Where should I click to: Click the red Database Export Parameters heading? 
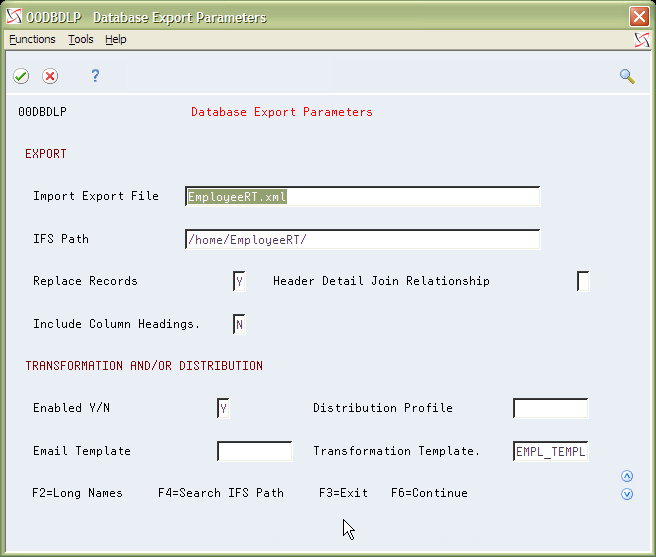point(282,112)
